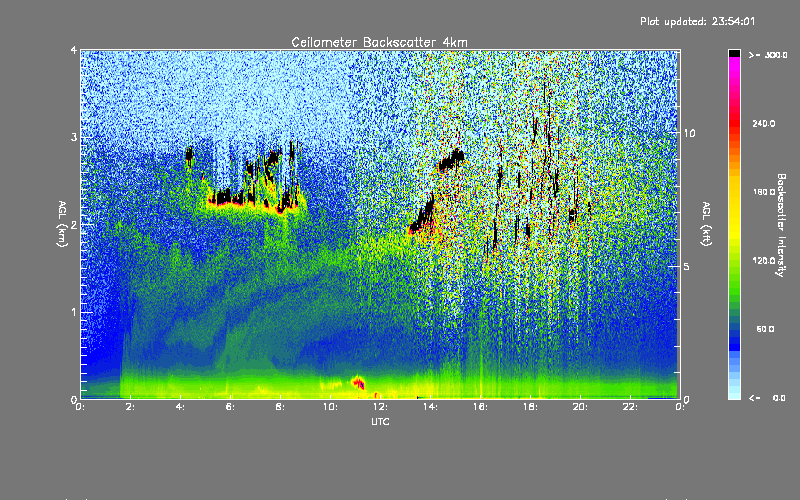
Task: Click the '>= 300.0' colorbar maximum label
Action: point(767,55)
